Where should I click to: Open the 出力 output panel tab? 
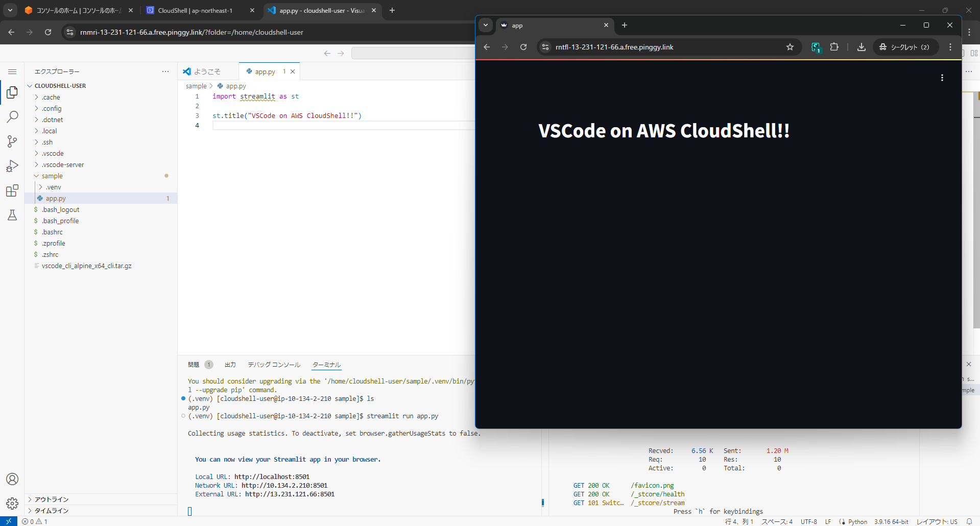point(230,365)
